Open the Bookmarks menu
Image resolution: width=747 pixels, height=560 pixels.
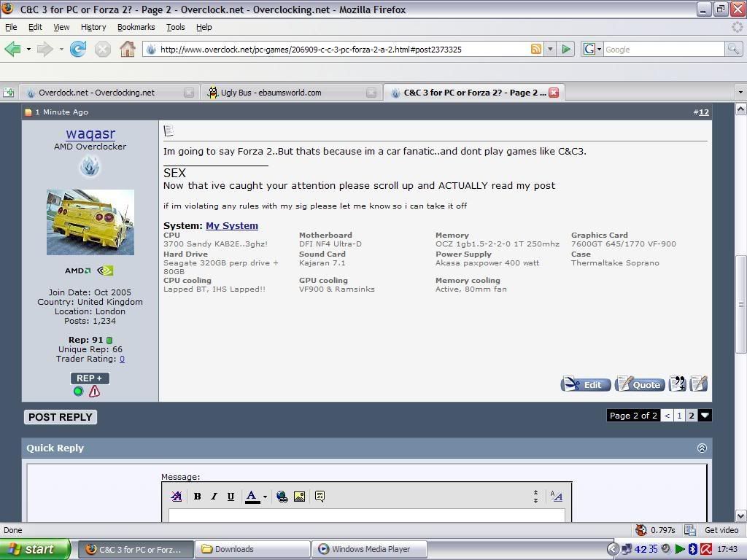point(136,27)
